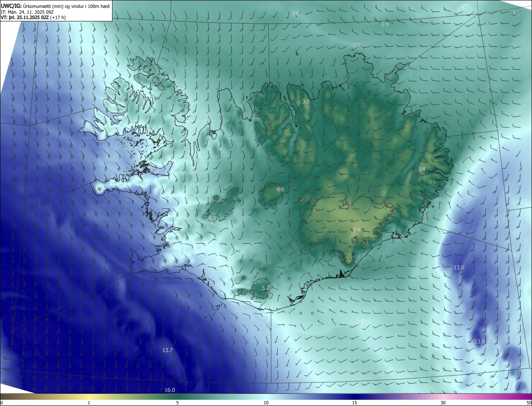Click the 'UWC/IG: Úrkomumætti (mm)' title line
532x406 pixels.
click(55, 6)
